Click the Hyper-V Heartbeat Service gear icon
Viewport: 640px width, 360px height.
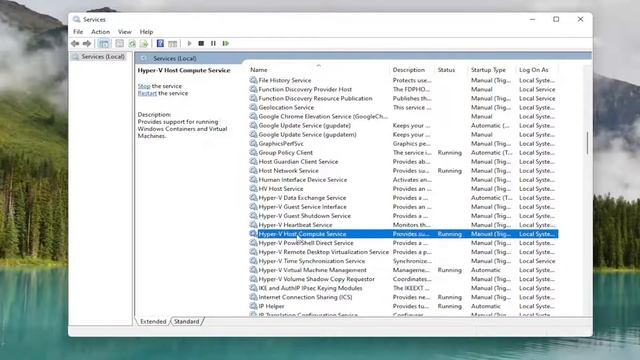point(253,224)
